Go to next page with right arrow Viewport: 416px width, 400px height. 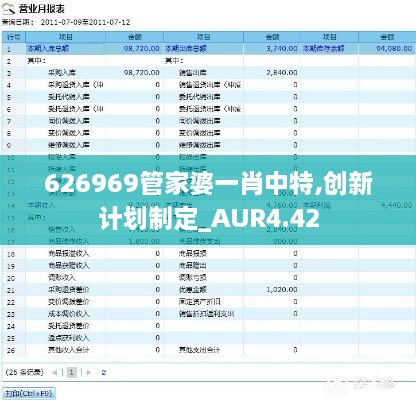pos(88,372)
